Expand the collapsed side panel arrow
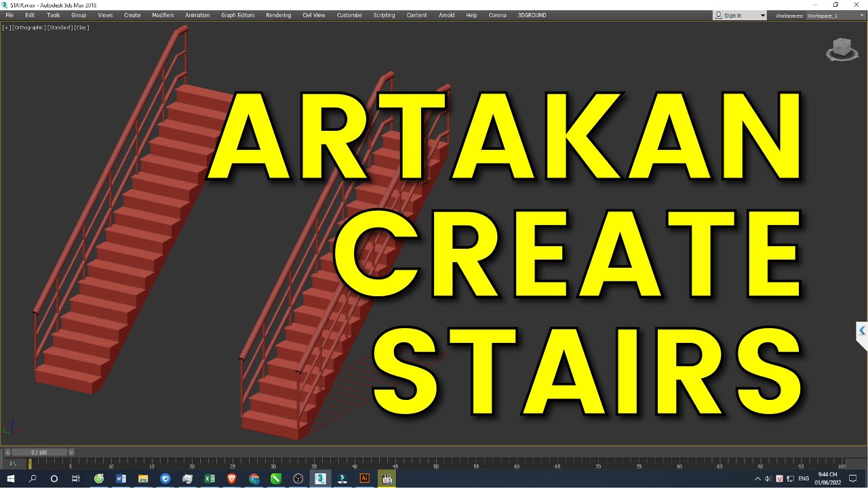Image resolution: width=868 pixels, height=488 pixels. coord(862,331)
